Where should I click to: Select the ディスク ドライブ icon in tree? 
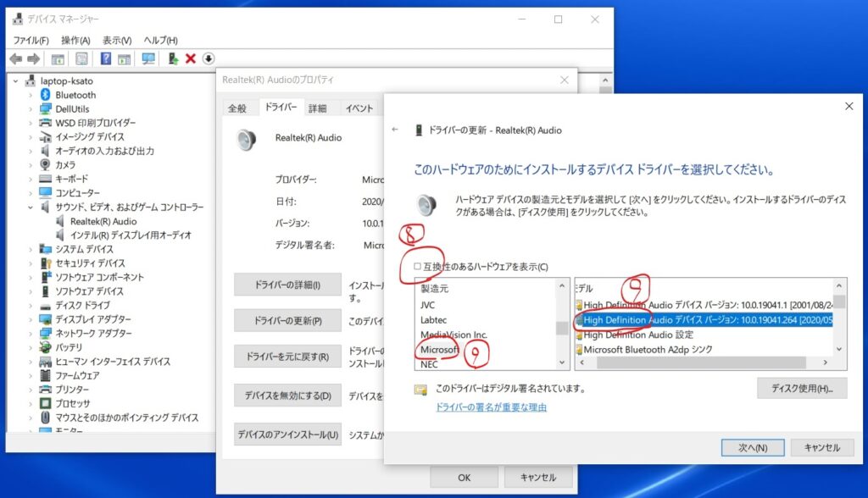pyautogui.click(x=46, y=306)
